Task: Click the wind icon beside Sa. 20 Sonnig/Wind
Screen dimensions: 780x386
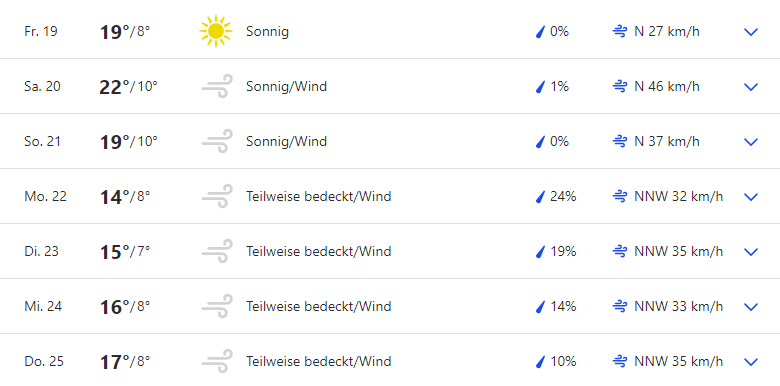Action: (217, 87)
